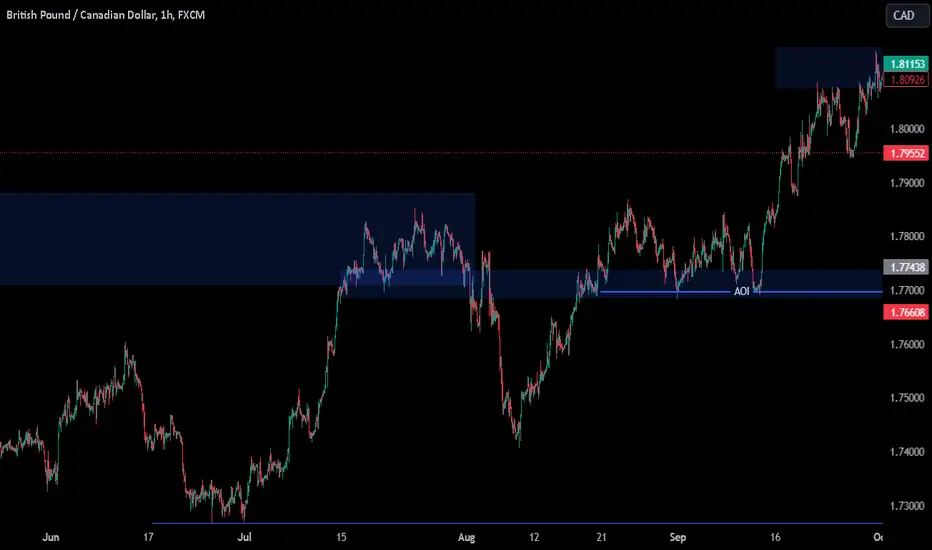Click the 1.80000 price axis value

point(907,129)
